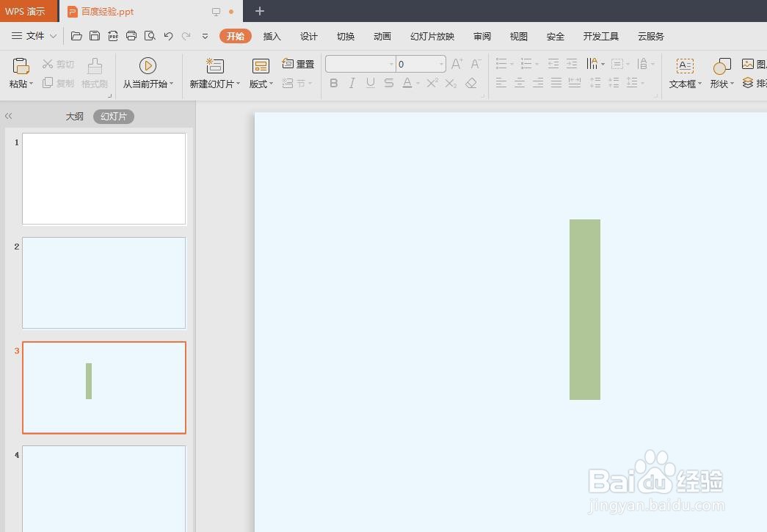Open Print Preview icon

[x=150, y=36]
